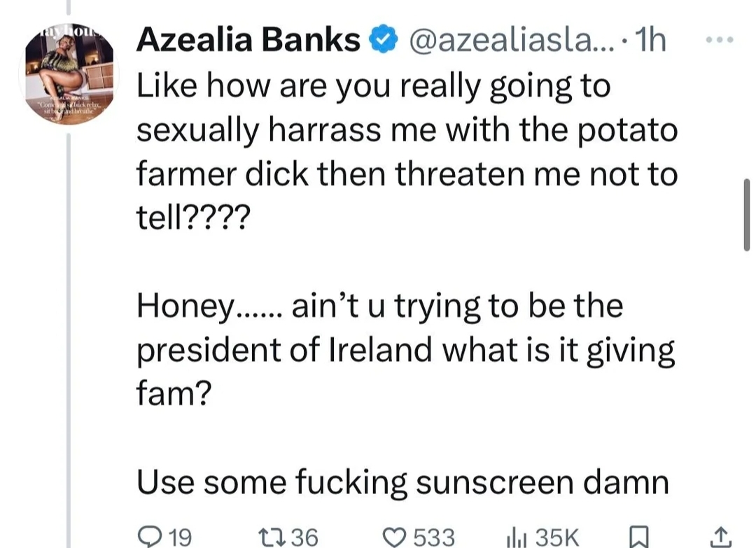Click the Azealia Banks display name
756x548 pixels.
(248, 41)
